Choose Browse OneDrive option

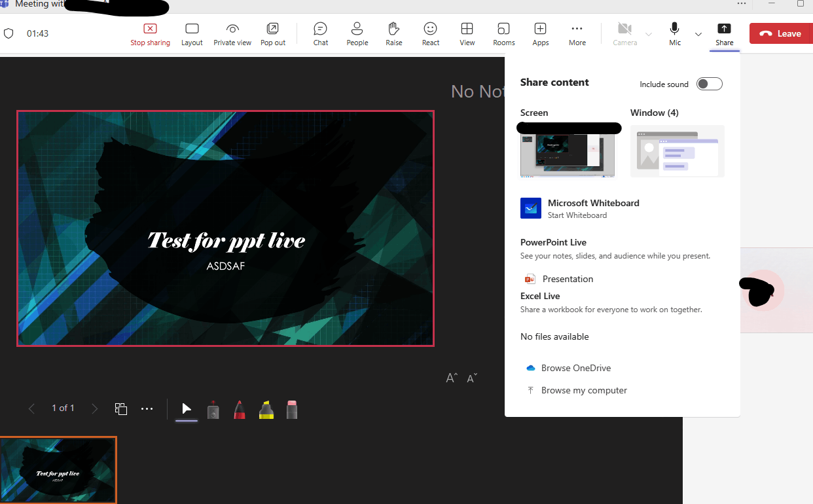click(x=575, y=368)
